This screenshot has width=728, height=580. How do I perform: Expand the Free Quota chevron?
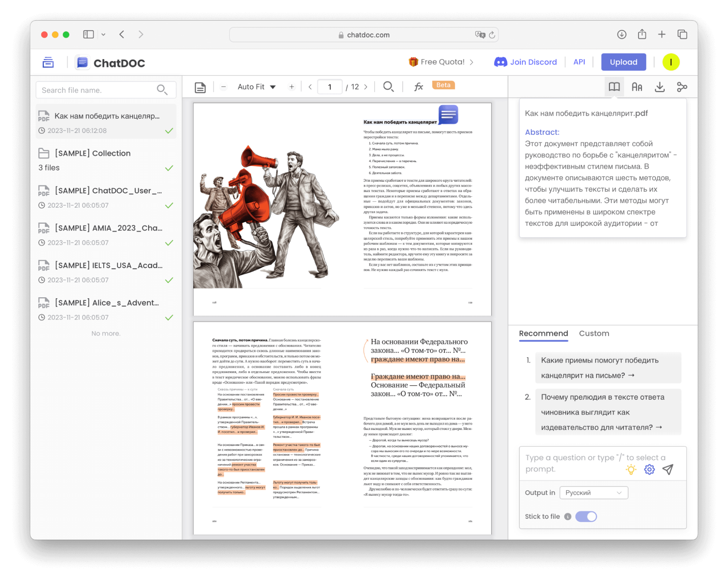(472, 62)
